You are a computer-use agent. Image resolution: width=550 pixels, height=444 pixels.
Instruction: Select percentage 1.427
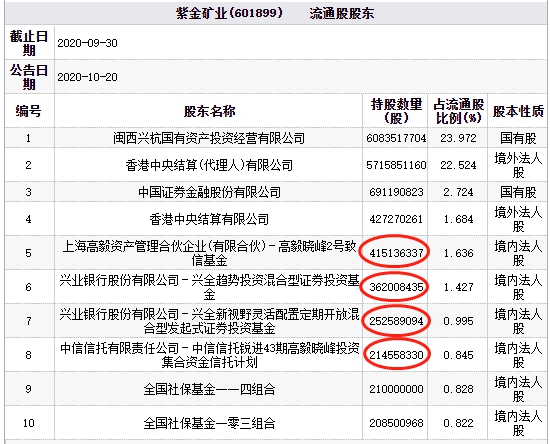click(x=458, y=287)
